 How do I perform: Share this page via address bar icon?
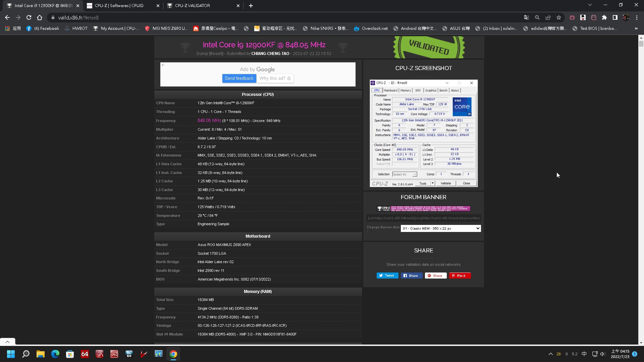pos(548,17)
